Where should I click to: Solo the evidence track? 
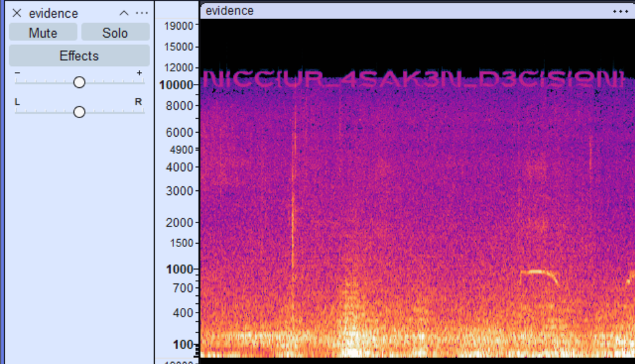(115, 33)
